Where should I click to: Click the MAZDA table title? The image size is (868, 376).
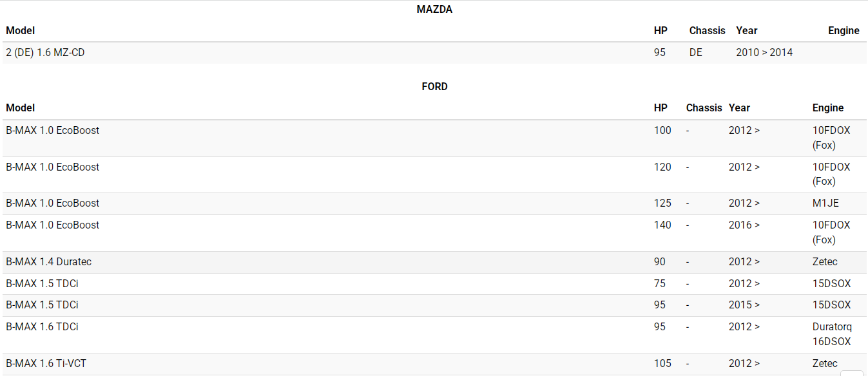point(434,9)
